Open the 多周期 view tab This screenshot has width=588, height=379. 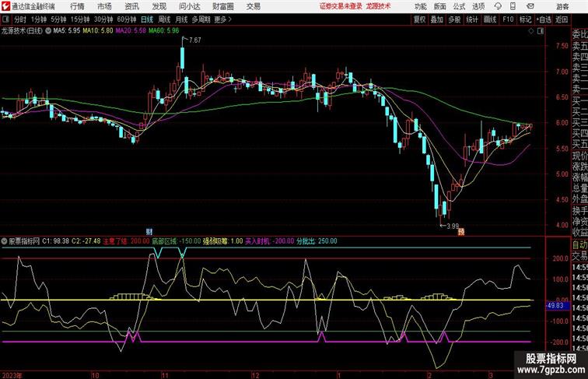(x=201, y=19)
